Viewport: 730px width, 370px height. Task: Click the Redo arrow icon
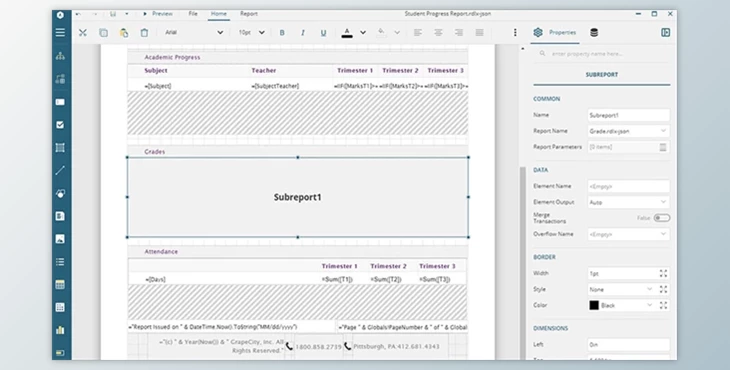click(95, 14)
